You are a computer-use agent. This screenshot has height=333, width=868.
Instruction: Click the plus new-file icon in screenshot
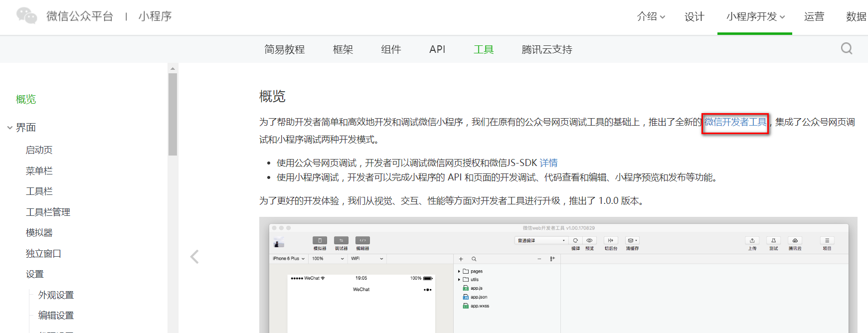(x=461, y=259)
